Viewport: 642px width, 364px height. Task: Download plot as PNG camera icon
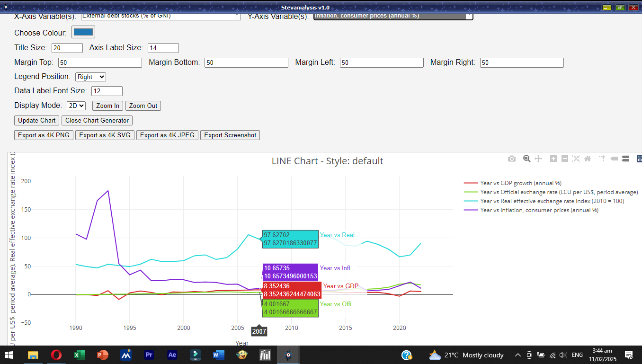coord(512,159)
